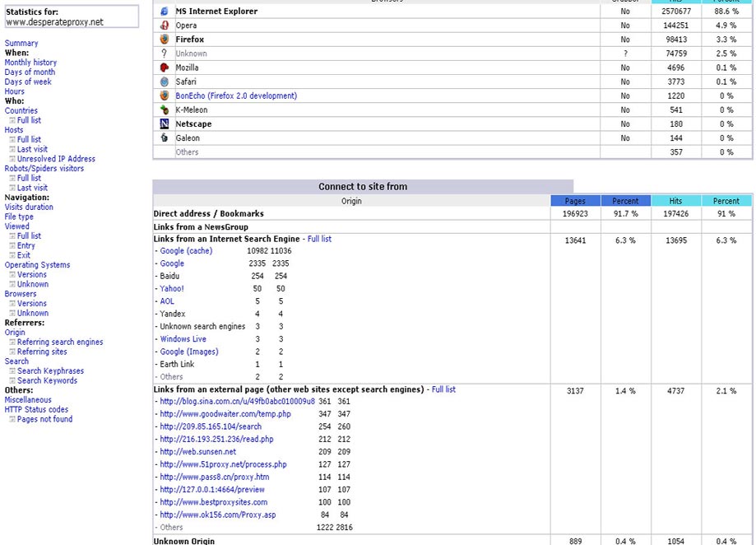Screen dimensions: 756x545
Task: Open the bestproxysites.com referrer link
Action: (x=214, y=502)
